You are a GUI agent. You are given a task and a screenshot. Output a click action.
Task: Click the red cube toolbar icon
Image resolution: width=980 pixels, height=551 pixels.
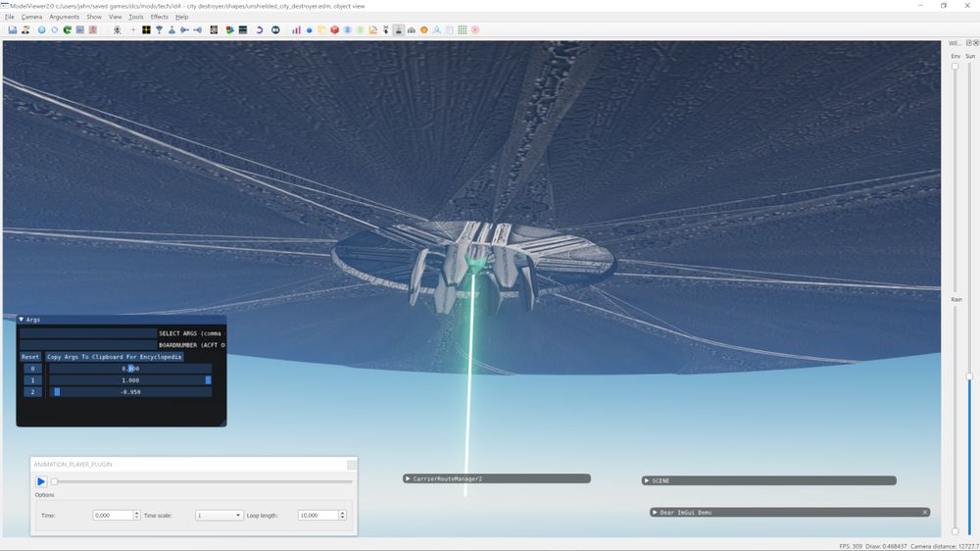point(334,30)
